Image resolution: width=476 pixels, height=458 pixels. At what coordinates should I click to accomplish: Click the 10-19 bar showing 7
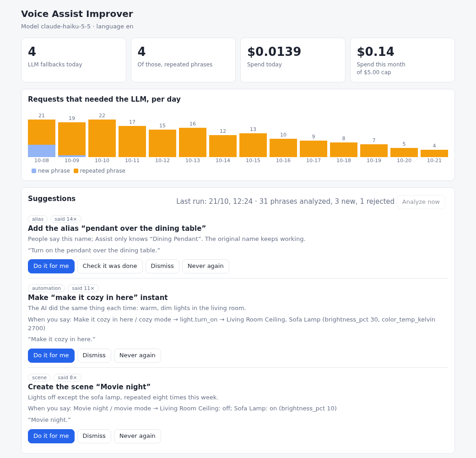pos(373,151)
